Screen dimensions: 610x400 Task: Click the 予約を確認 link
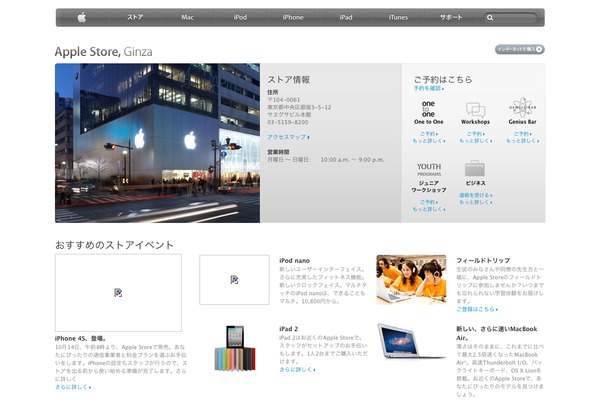point(429,89)
